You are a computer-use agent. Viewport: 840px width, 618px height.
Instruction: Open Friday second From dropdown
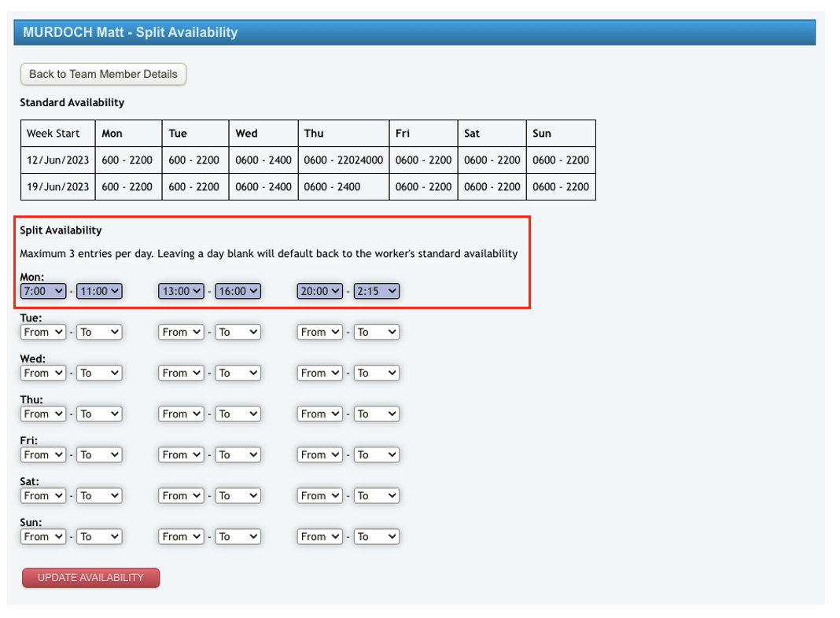click(x=181, y=455)
